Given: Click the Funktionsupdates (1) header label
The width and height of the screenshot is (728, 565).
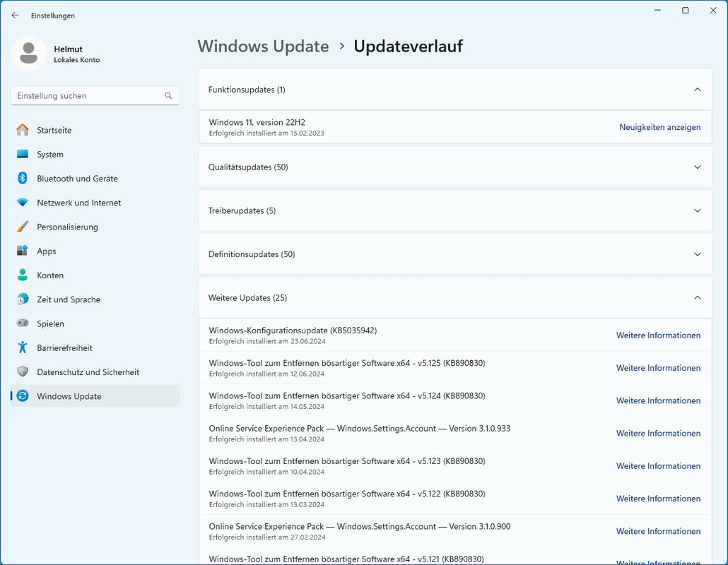Looking at the screenshot, I should 247,90.
